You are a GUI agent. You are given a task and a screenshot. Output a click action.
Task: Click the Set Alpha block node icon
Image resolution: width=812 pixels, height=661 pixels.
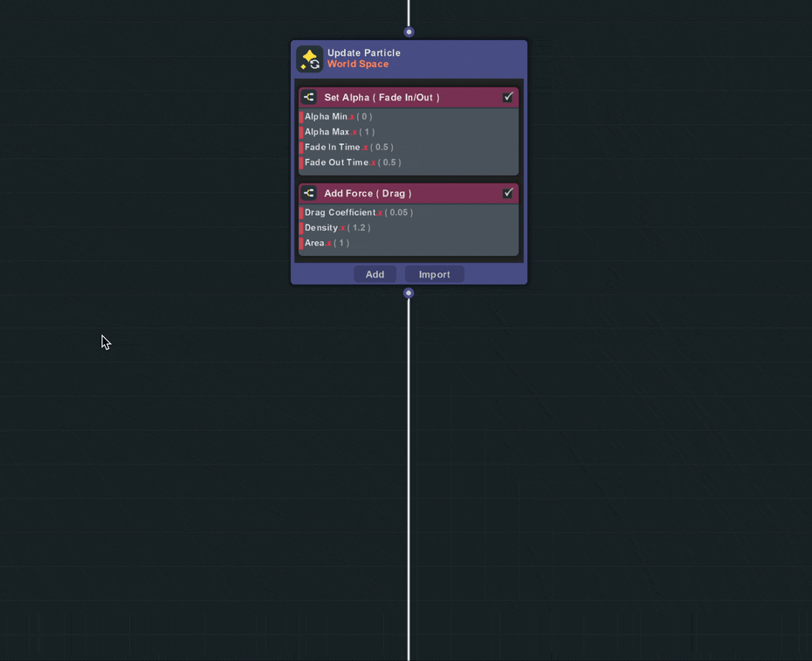(x=309, y=98)
